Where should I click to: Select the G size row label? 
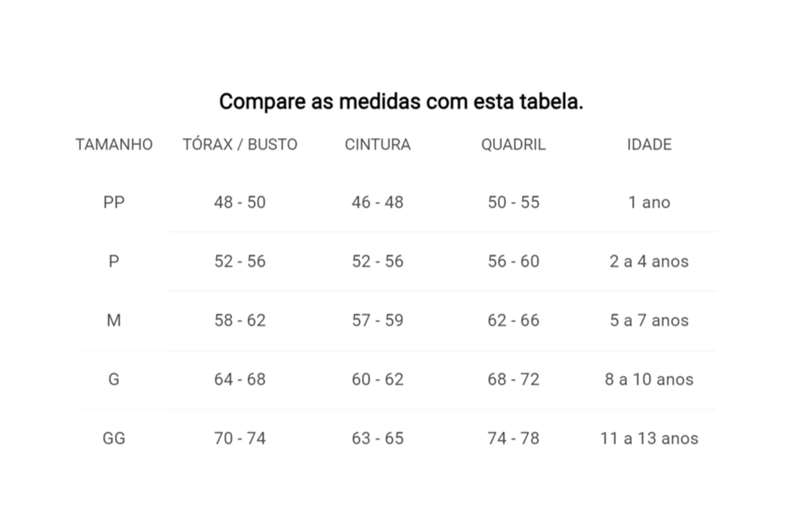coord(114,379)
